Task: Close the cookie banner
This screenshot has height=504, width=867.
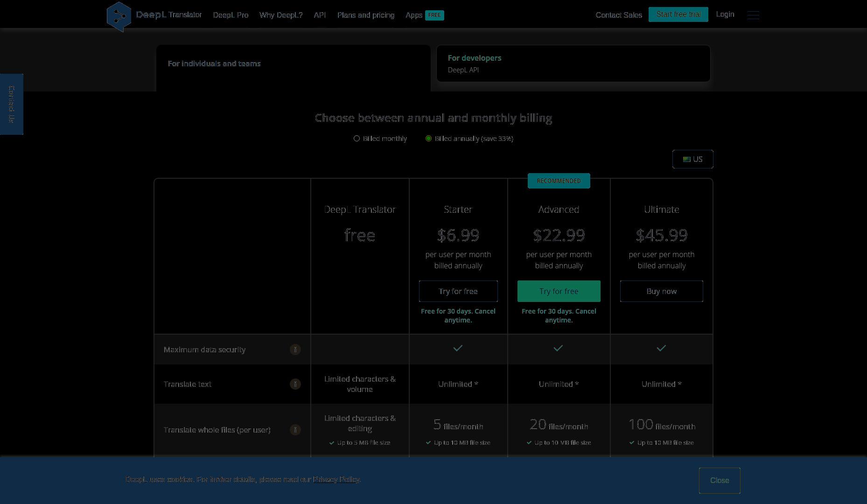Action: click(719, 480)
